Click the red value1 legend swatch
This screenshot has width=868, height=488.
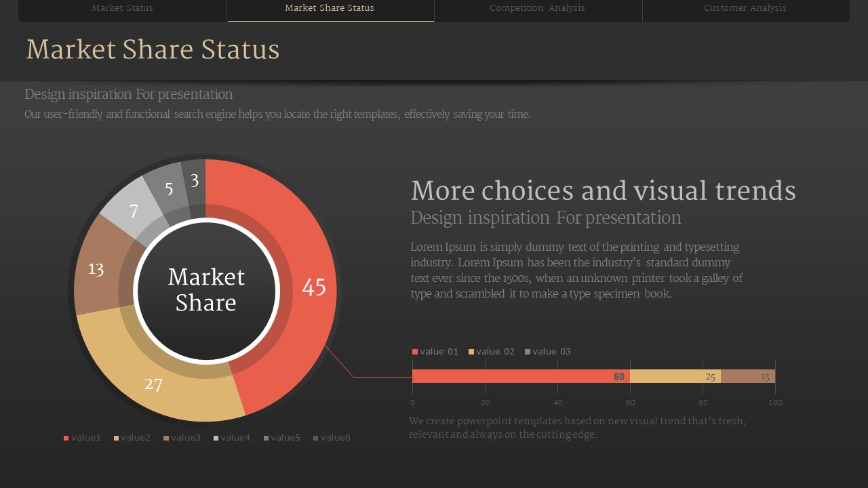click(x=66, y=438)
